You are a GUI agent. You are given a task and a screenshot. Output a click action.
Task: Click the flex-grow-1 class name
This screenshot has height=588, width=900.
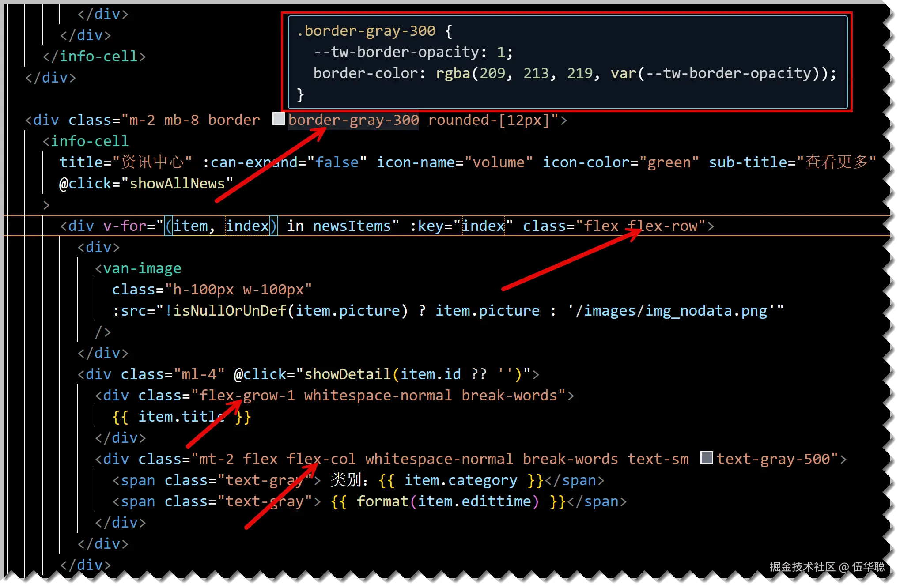247,396
